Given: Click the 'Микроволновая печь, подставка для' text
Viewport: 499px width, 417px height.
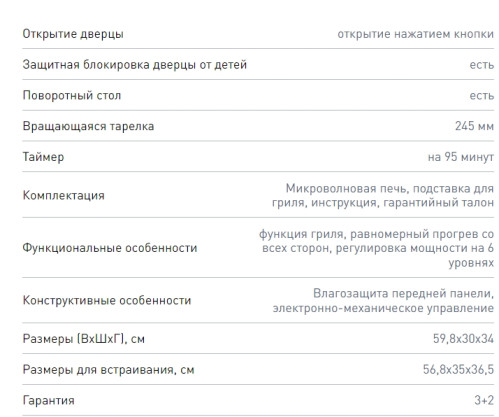Looking at the screenshot, I should point(390,189).
